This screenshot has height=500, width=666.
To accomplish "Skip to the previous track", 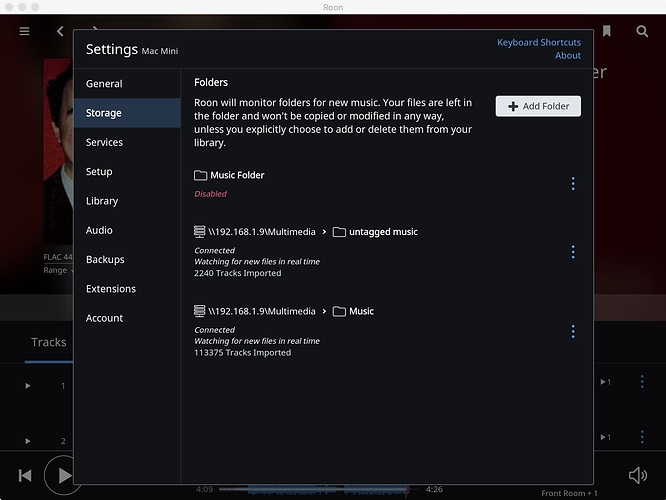I will (x=25, y=475).
